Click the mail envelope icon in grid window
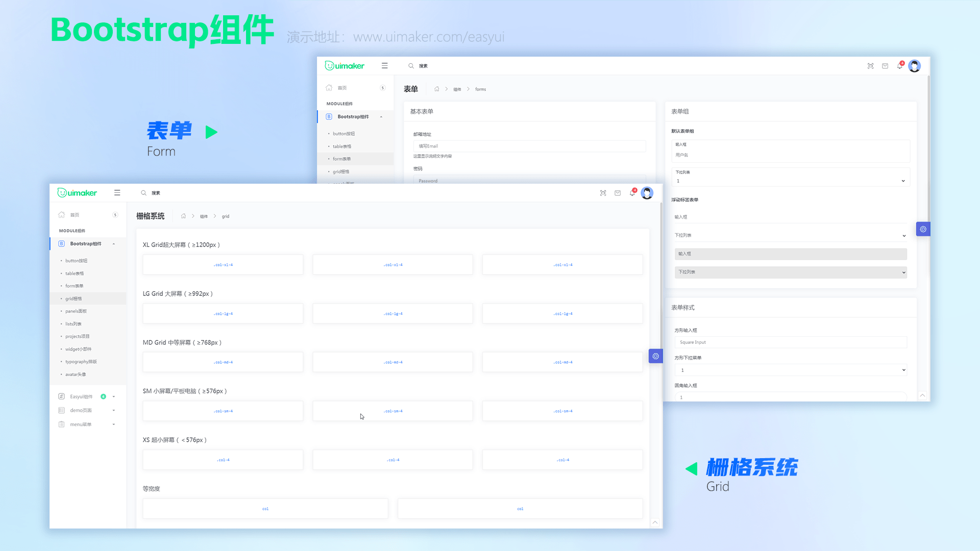This screenshot has height=551, width=980. pos(618,193)
